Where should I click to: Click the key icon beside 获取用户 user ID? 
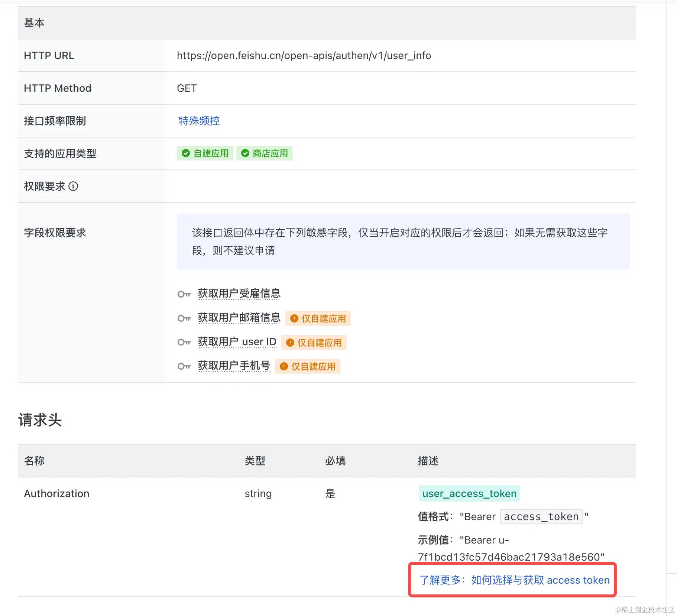(x=184, y=342)
